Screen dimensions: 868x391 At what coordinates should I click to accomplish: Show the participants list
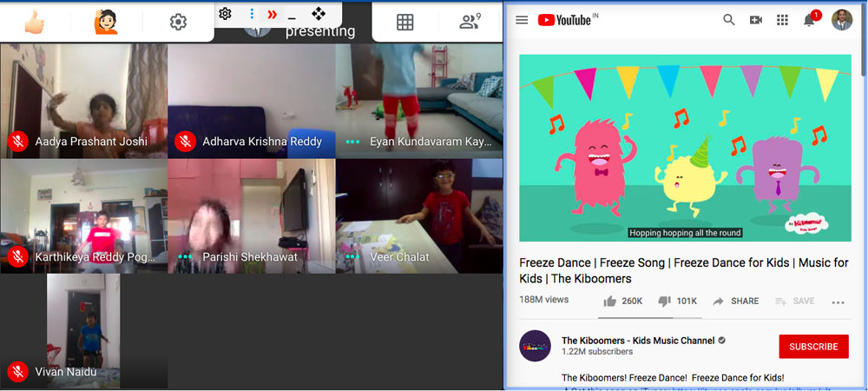pos(470,22)
